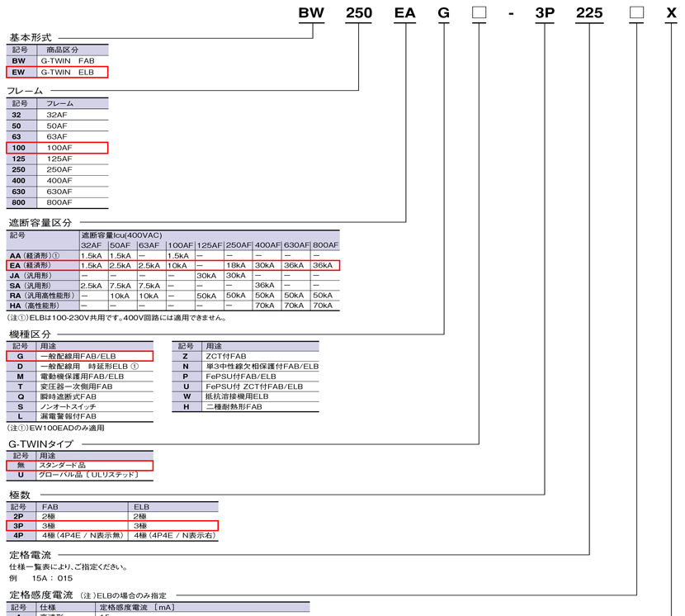
Task: Select the 'Z ZCT付FAB' row
Action: (245, 357)
